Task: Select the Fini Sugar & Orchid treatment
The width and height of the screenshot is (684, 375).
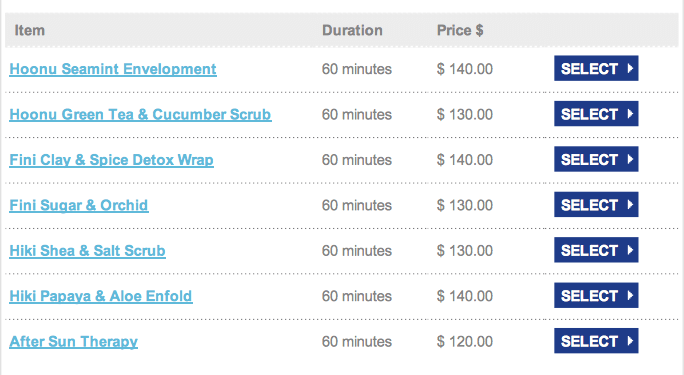Action: (x=596, y=205)
